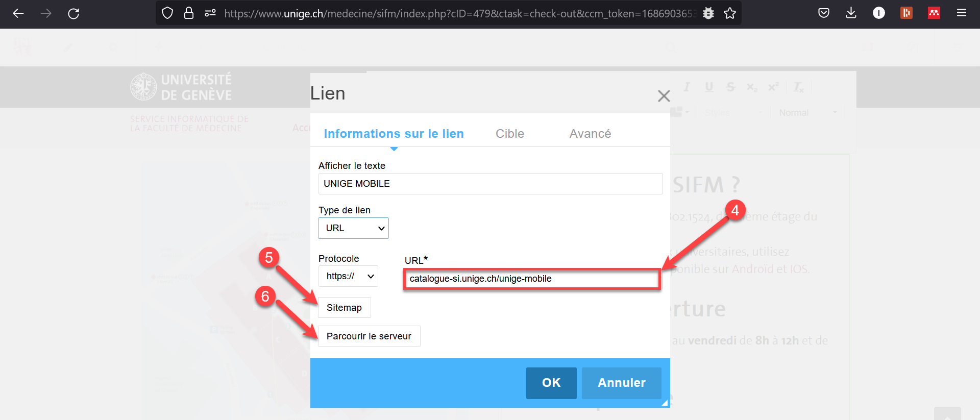Open the Normal format dropdown
Screen dimensions: 980x420
point(807,113)
